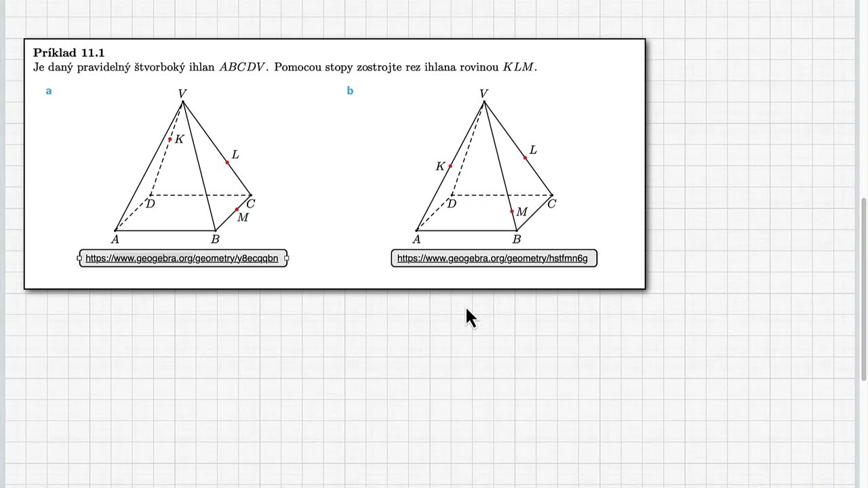Click vertex label D of pyramid b
The height and width of the screenshot is (488, 868).
point(451,203)
